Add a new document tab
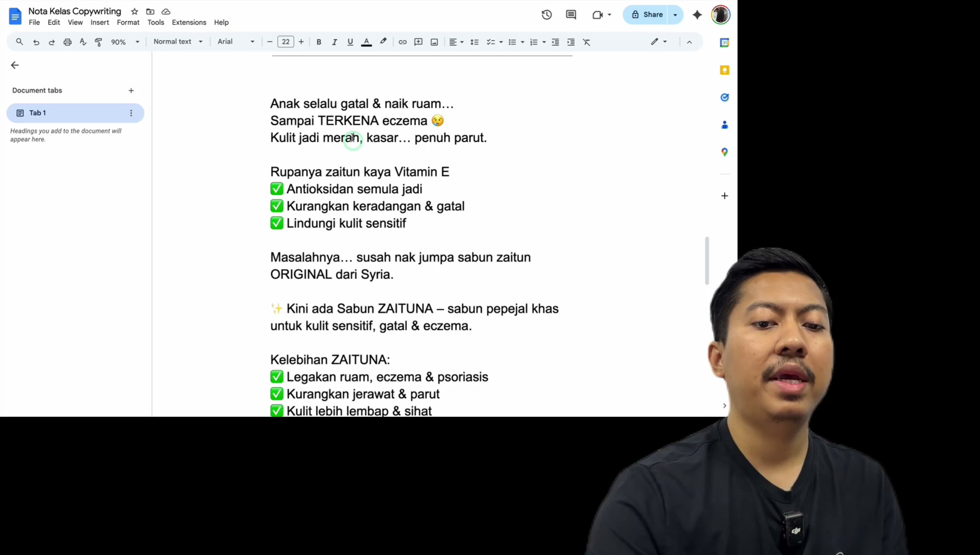The width and height of the screenshot is (980, 555). pyautogui.click(x=131, y=90)
